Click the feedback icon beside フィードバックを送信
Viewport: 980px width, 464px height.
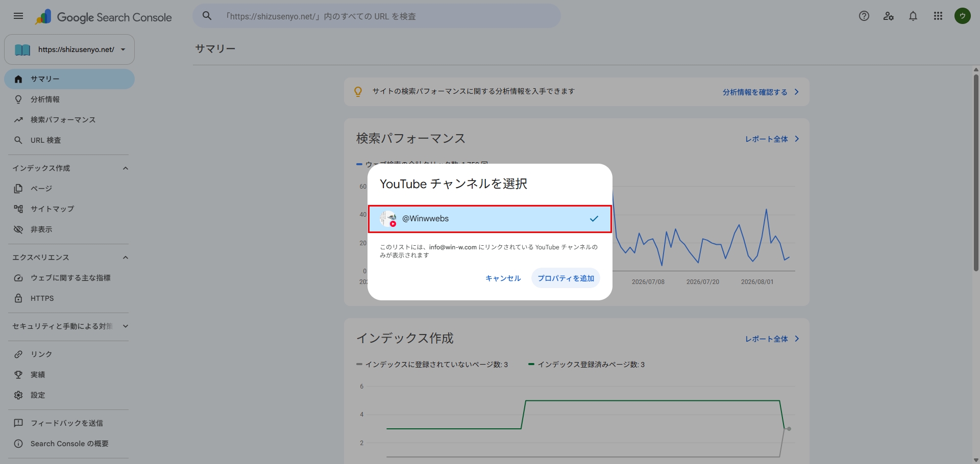click(18, 423)
